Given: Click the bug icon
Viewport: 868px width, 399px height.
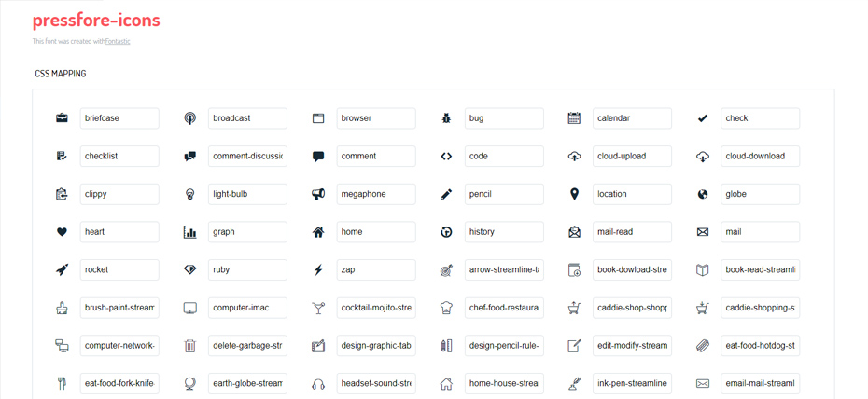Looking at the screenshot, I should [x=446, y=117].
